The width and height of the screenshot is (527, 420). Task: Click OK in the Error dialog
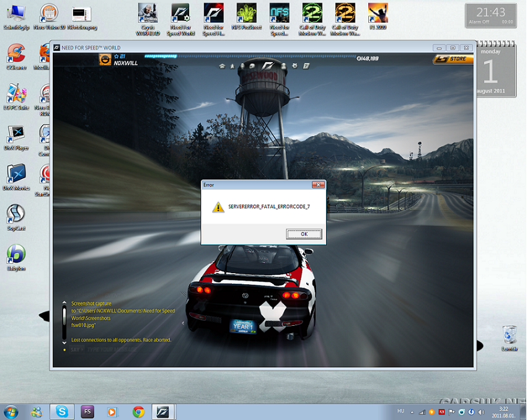(x=304, y=234)
